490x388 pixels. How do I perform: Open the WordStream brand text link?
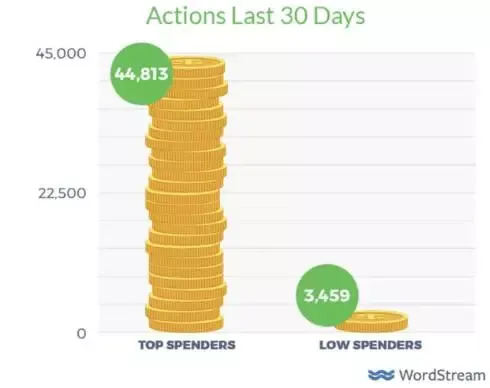[x=442, y=375]
